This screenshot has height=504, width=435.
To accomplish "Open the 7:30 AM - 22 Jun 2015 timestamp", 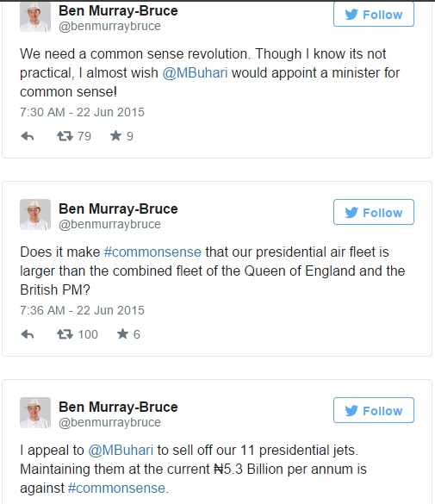I will point(82,112).
